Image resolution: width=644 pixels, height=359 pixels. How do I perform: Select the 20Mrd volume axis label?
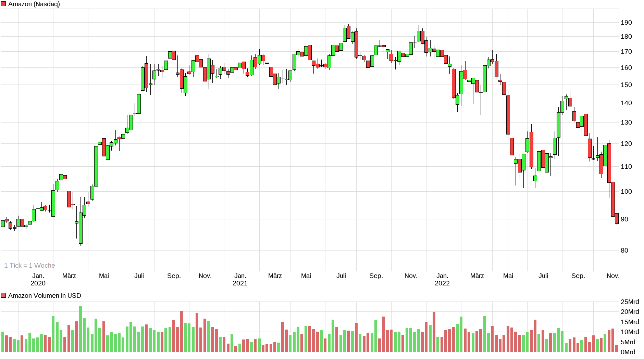click(x=630, y=312)
